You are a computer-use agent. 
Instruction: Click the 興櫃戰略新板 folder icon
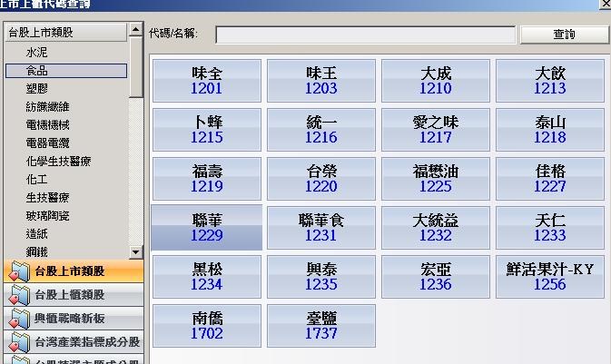[x=19, y=319]
